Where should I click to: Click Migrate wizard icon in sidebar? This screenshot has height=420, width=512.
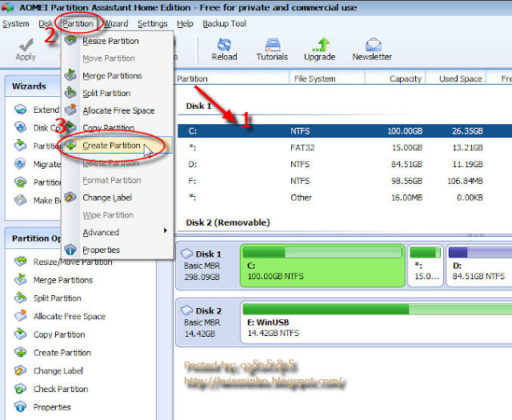[20, 164]
